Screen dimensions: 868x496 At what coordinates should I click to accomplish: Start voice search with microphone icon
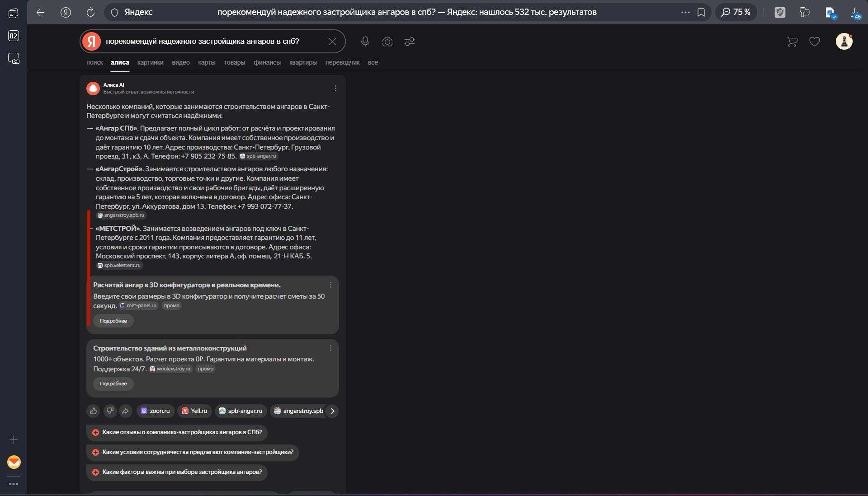[x=365, y=42]
